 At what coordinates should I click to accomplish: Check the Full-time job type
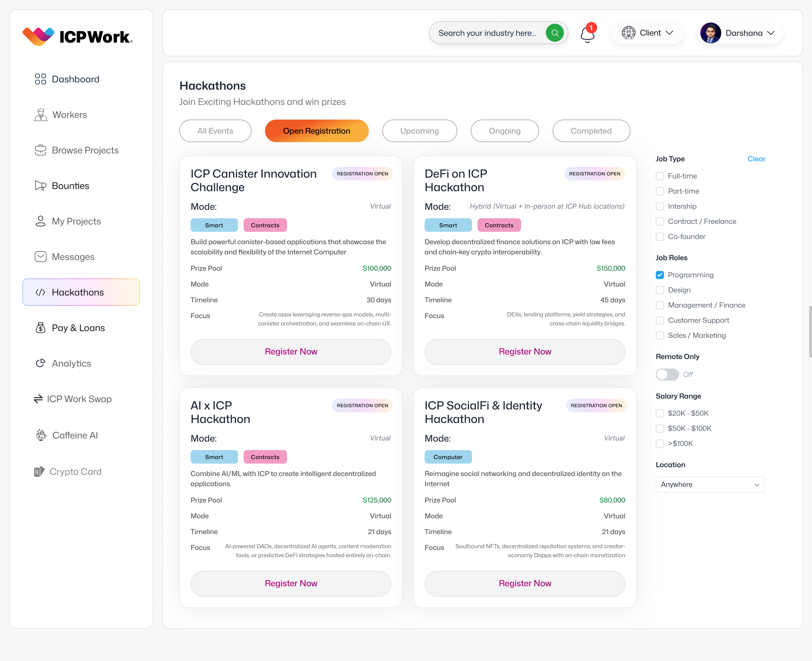pos(660,176)
